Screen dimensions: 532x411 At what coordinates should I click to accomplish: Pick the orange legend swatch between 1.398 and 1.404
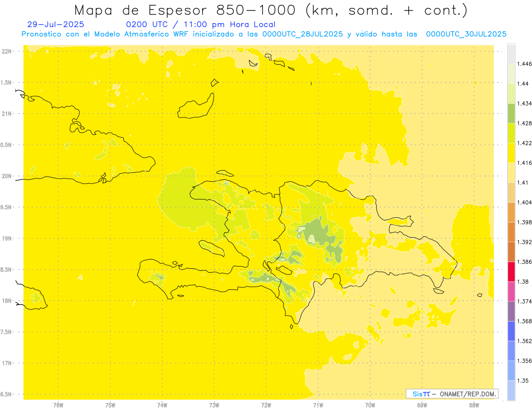click(x=511, y=212)
